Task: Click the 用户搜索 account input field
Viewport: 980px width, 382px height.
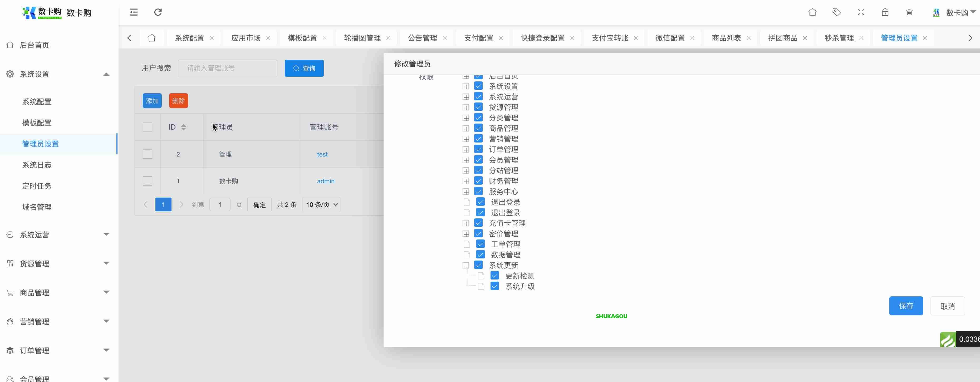Action: (228, 68)
